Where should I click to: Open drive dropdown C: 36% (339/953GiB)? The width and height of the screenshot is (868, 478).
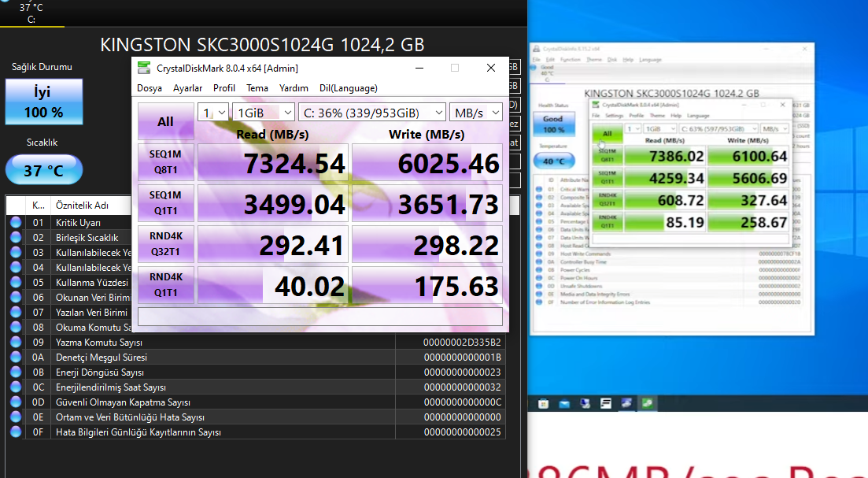(x=372, y=113)
